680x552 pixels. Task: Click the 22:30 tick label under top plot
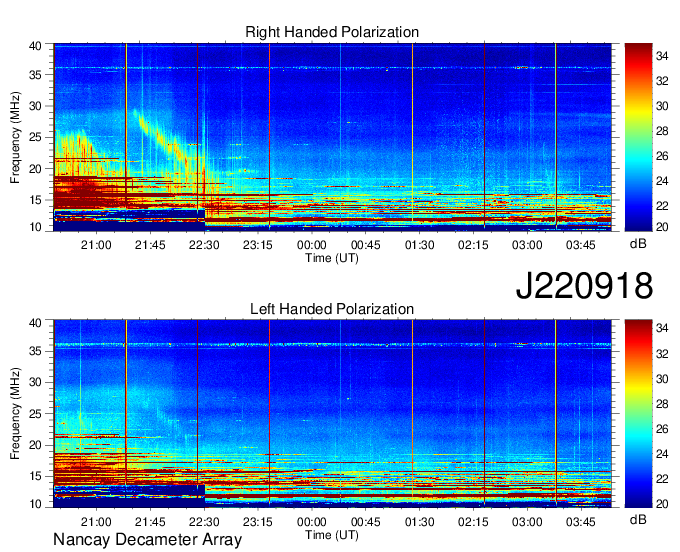(204, 245)
